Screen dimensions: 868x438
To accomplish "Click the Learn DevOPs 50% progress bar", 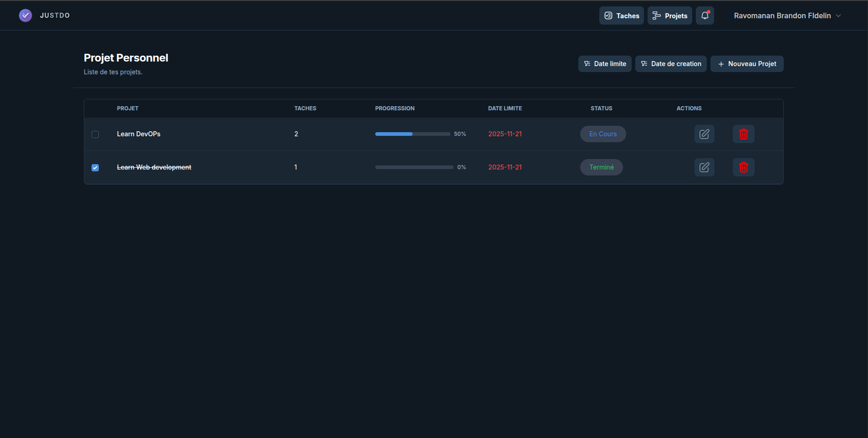I will (413, 134).
